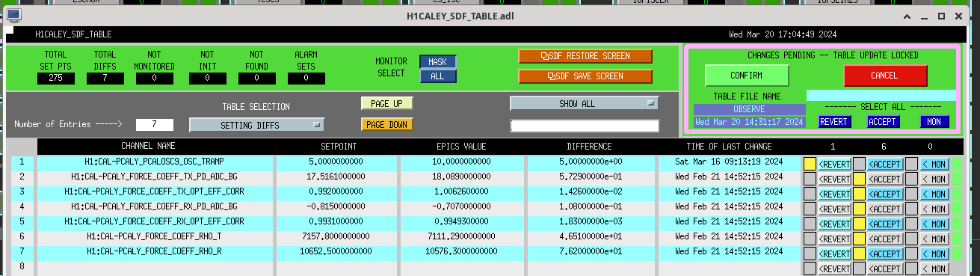Click PAGE UP button

coord(386,103)
